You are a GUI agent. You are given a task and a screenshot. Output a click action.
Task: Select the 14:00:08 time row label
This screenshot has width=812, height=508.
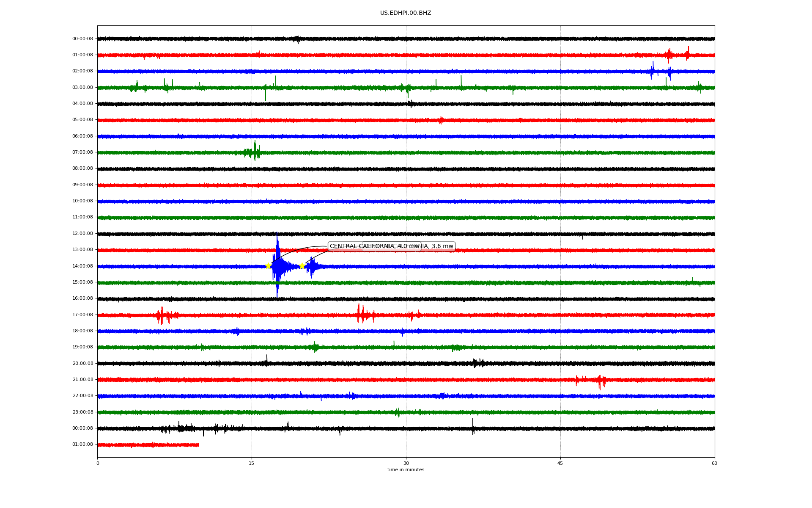click(82, 266)
